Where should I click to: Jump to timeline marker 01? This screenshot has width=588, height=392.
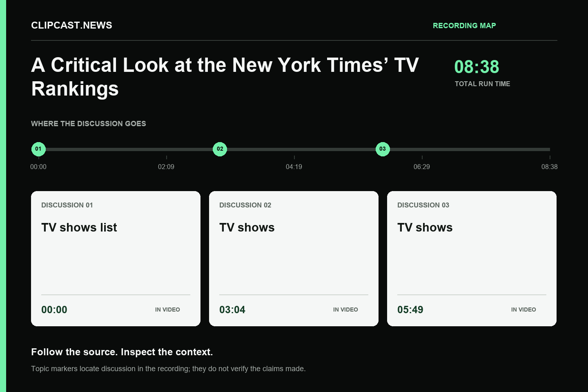(38, 149)
